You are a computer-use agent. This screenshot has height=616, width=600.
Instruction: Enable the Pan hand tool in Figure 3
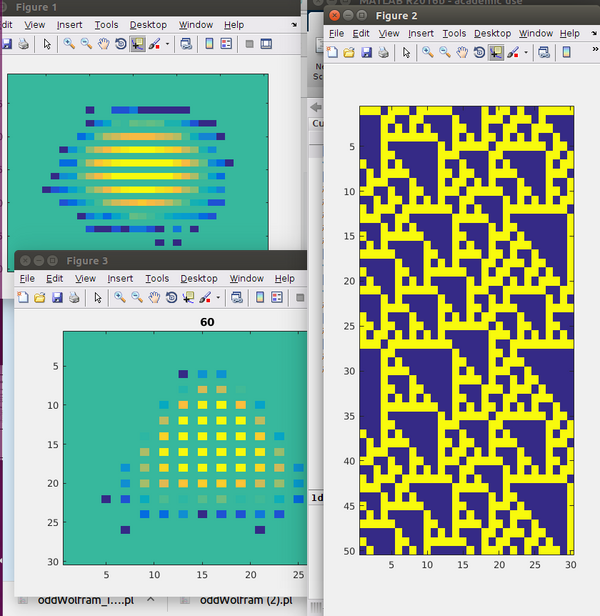(x=154, y=297)
